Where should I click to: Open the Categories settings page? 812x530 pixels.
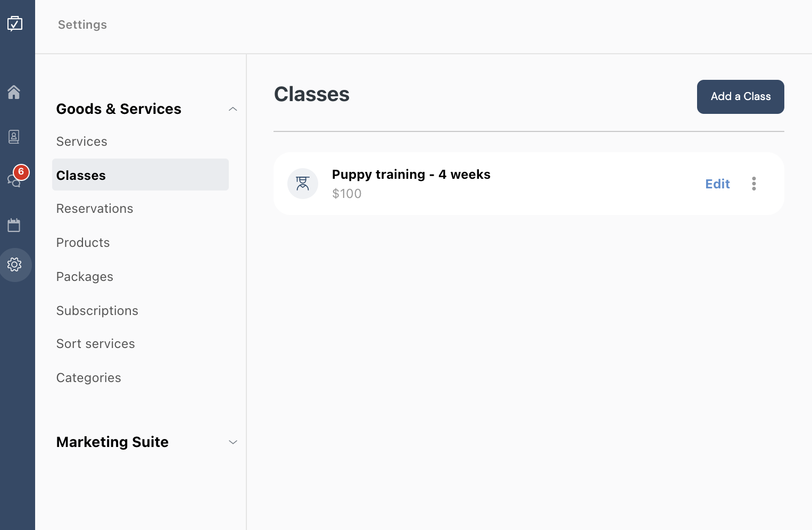tap(89, 378)
